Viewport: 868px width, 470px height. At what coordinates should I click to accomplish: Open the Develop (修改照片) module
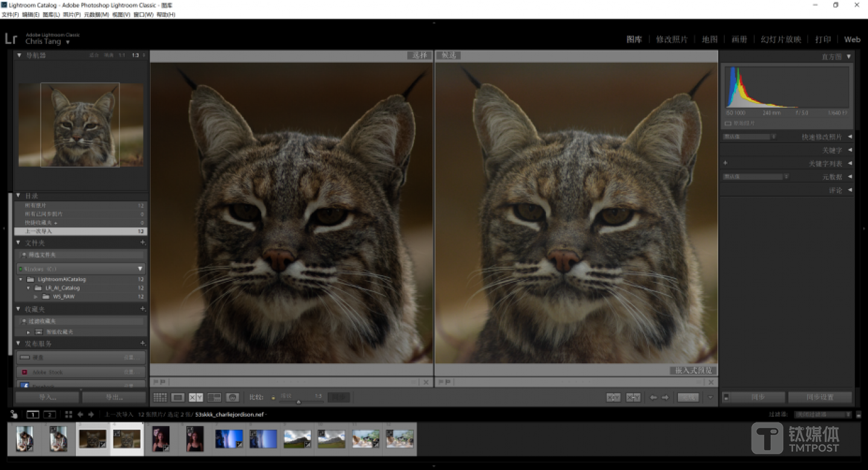coord(671,39)
